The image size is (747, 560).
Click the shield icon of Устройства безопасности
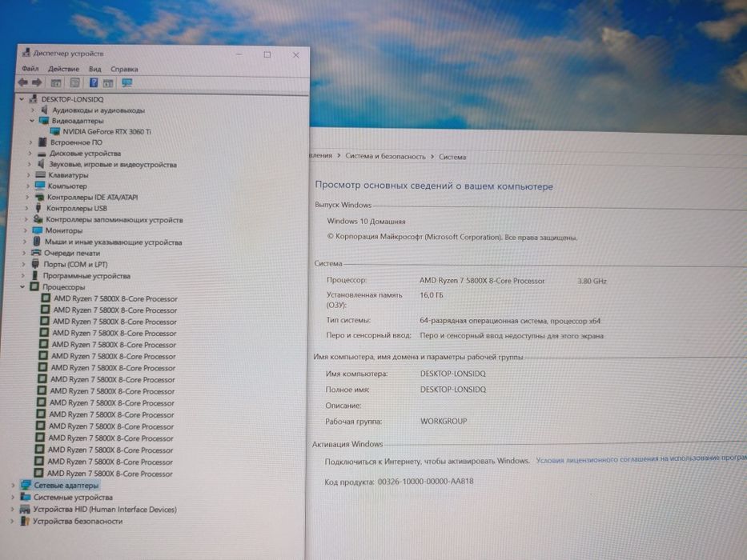click(24, 521)
